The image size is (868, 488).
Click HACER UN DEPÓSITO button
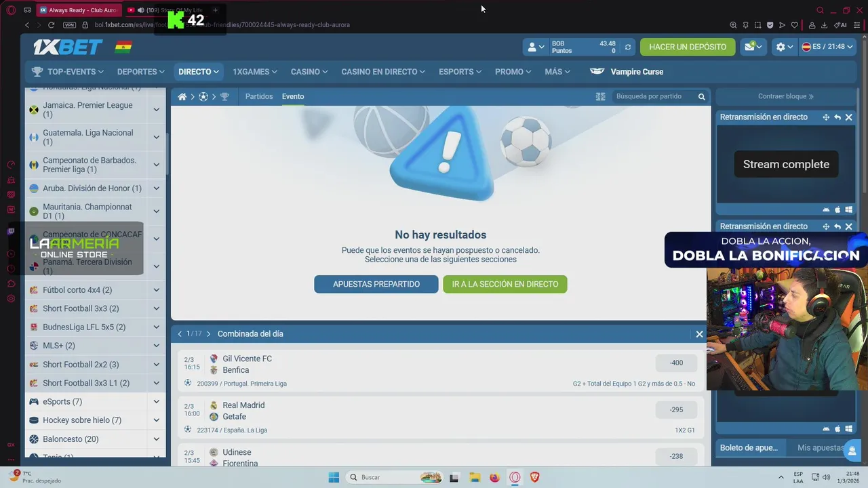coord(688,47)
